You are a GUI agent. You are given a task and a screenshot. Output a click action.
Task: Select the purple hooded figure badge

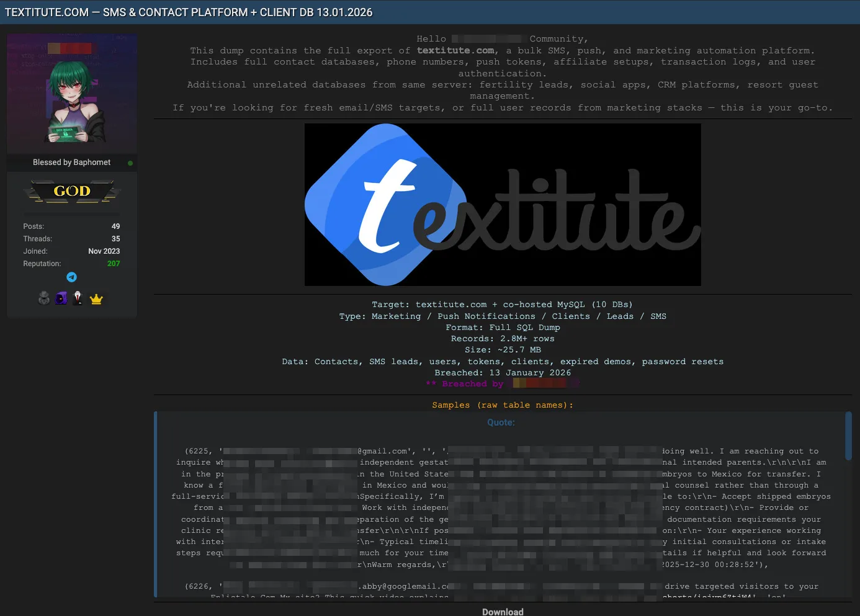click(61, 298)
